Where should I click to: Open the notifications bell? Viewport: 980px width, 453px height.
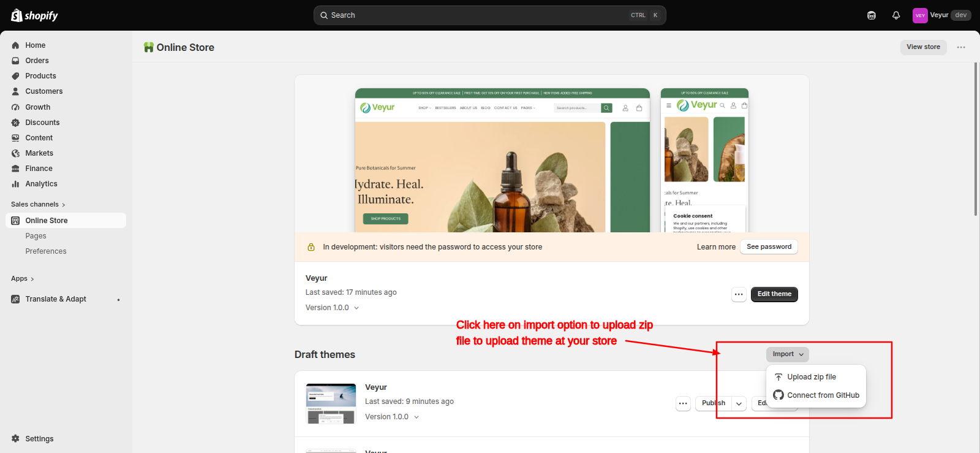896,15
